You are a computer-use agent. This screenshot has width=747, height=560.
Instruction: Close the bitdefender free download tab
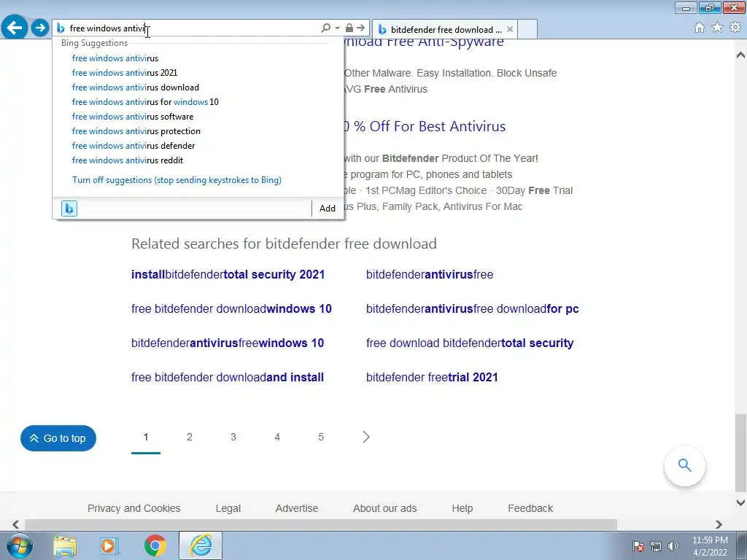click(x=510, y=29)
